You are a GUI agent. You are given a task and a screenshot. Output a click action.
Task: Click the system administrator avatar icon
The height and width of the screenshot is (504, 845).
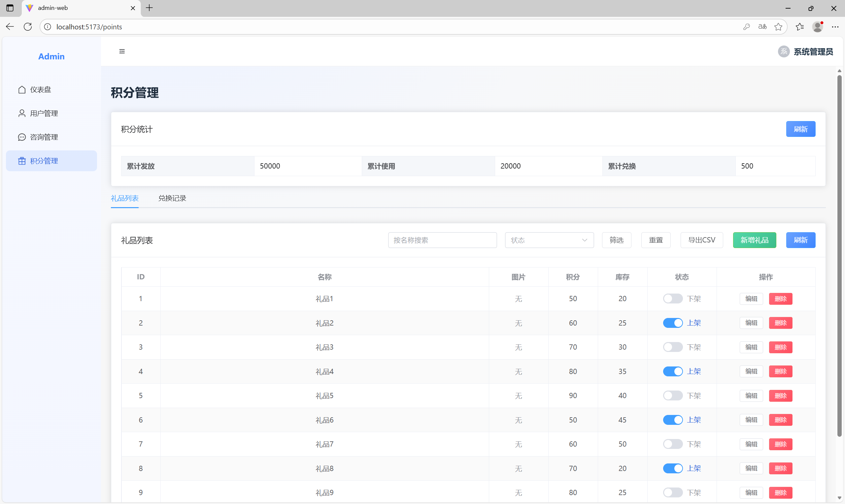784,52
